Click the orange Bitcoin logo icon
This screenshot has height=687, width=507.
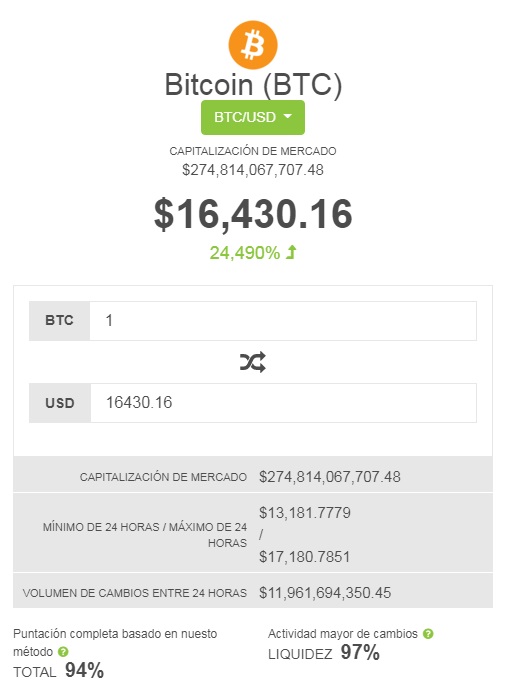tap(253, 45)
